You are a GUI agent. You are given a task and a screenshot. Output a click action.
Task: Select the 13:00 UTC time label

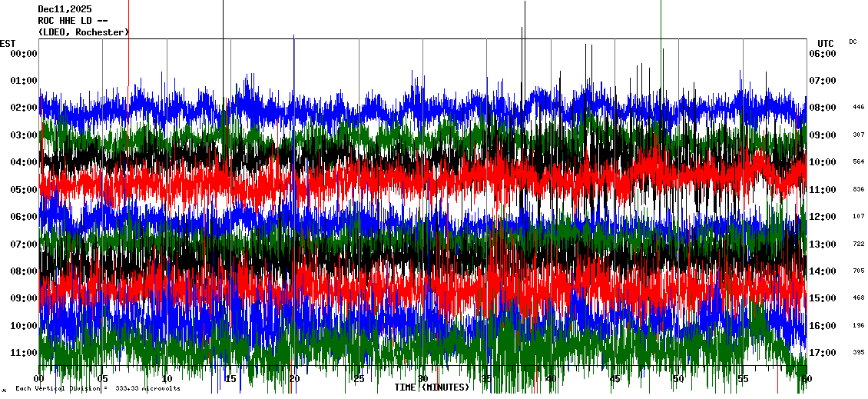point(823,244)
